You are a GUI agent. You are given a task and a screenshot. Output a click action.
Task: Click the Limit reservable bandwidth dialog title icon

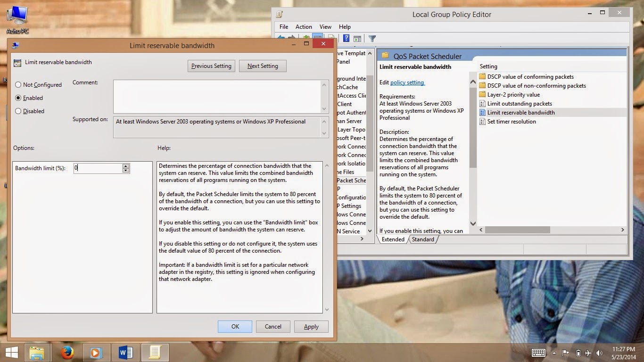(16, 46)
